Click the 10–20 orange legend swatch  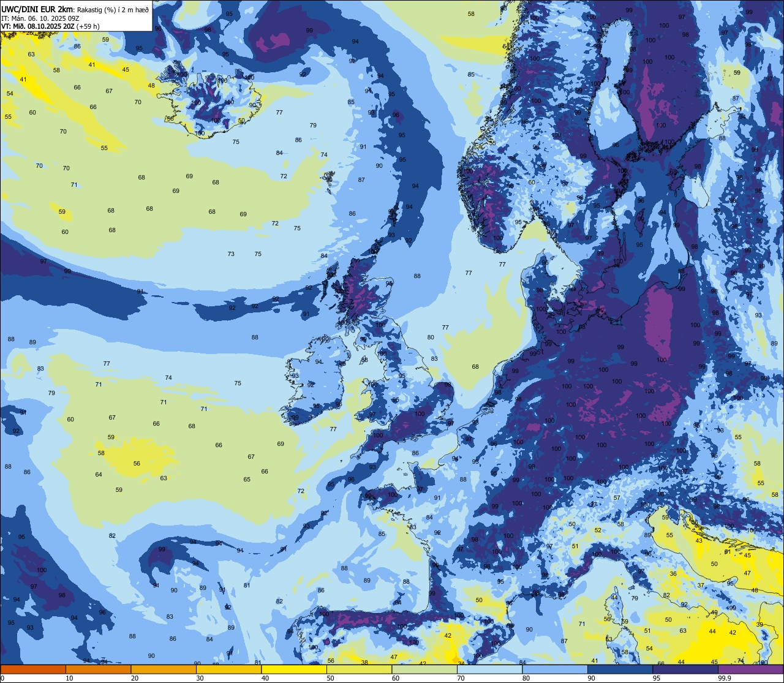pyautogui.click(x=98, y=669)
